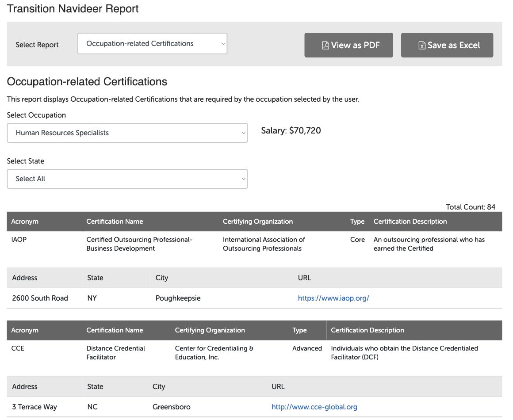The height and width of the screenshot is (420, 513).
Task: Click the Advanced type cell
Action: [x=307, y=348]
